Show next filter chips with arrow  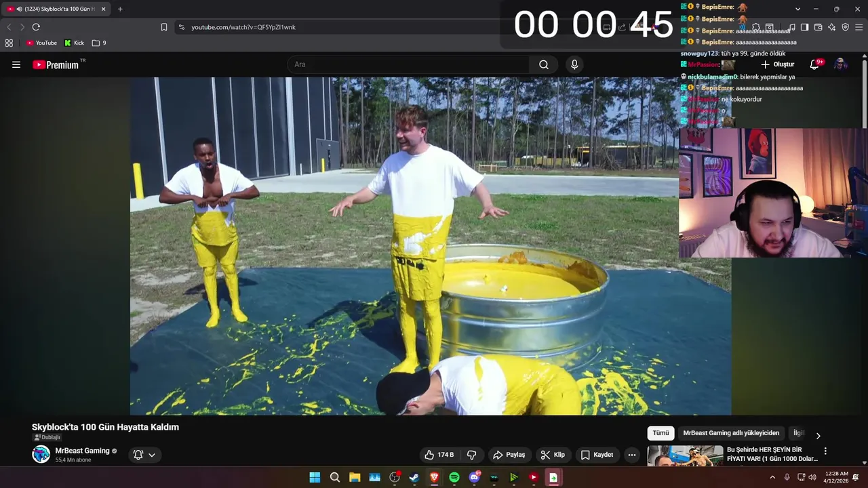(x=818, y=436)
